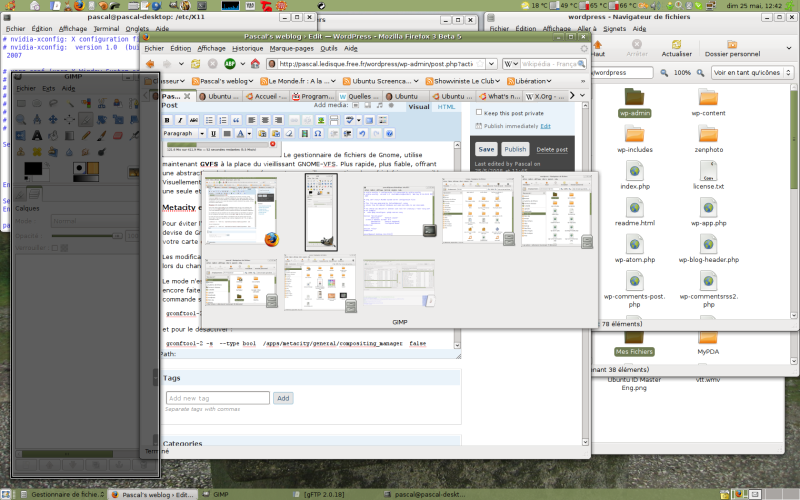
Task: Apply blockquote formatting in the editor
Action: [x=236, y=120]
